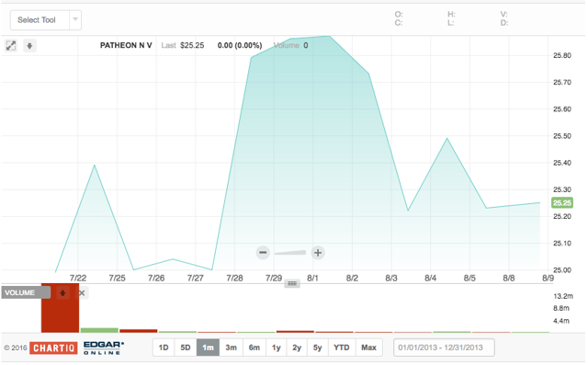Click the 25.50 price axis label

[x=562, y=136]
